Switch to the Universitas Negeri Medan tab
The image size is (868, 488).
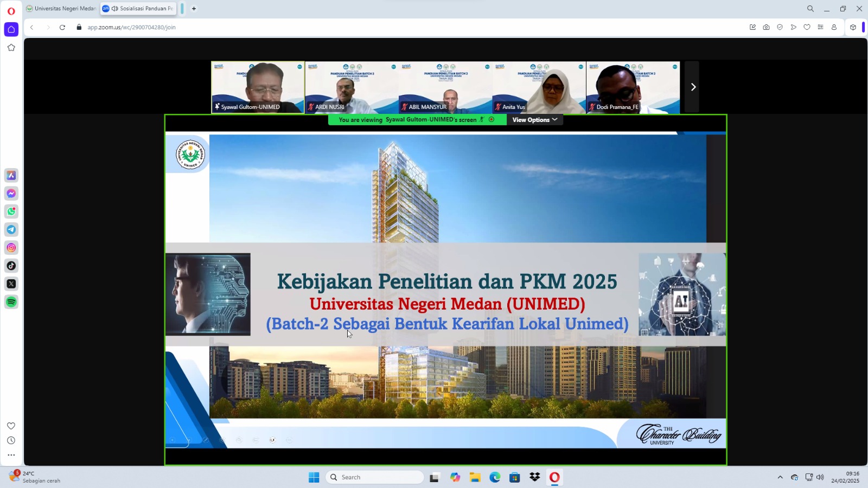pos(61,9)
